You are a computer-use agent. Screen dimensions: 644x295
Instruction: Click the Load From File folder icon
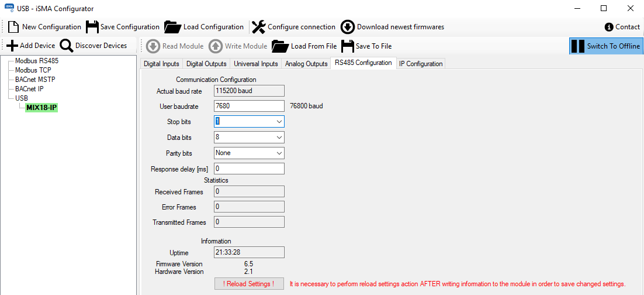coord(281,46)
